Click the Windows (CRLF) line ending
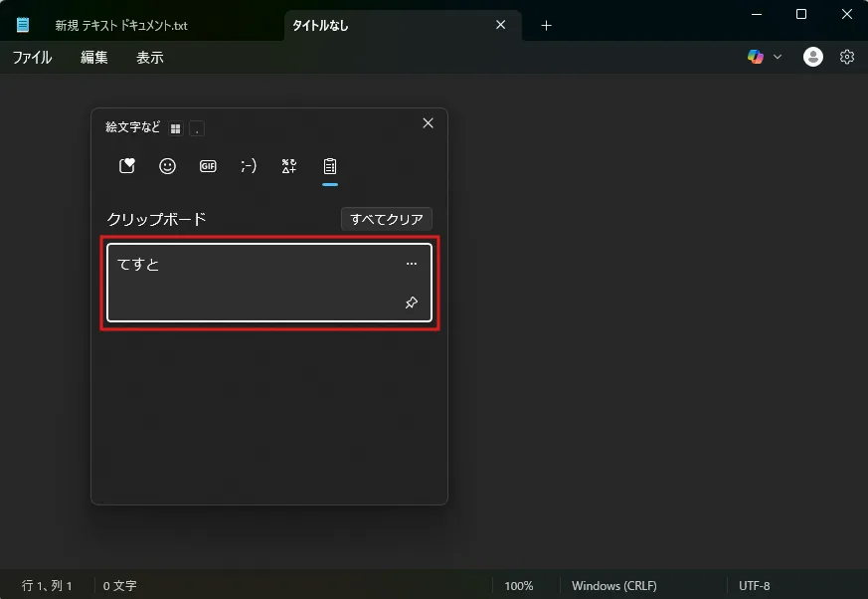Viewport: 868px width, 599px height. tap(613, 586)
